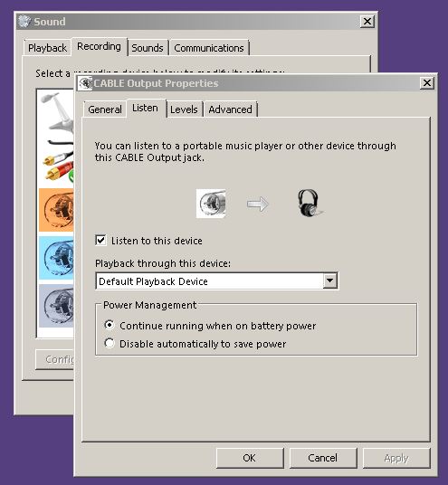
Task: Open the Playback tab in Sound window
Action: tap(47, 48)
